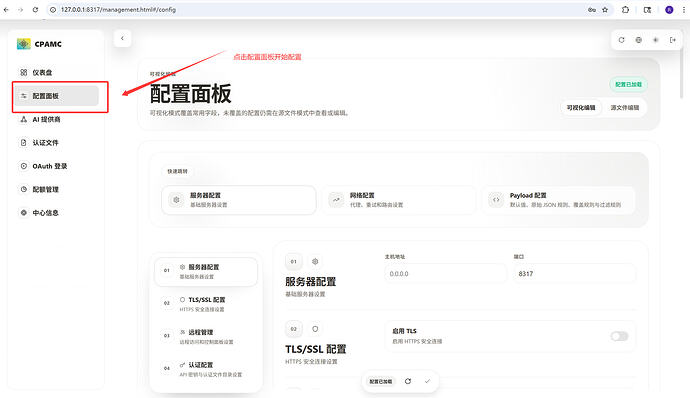Click the 主机地址 input field
The height and width of the screenshot is (398, 690).
coord(446,274)
